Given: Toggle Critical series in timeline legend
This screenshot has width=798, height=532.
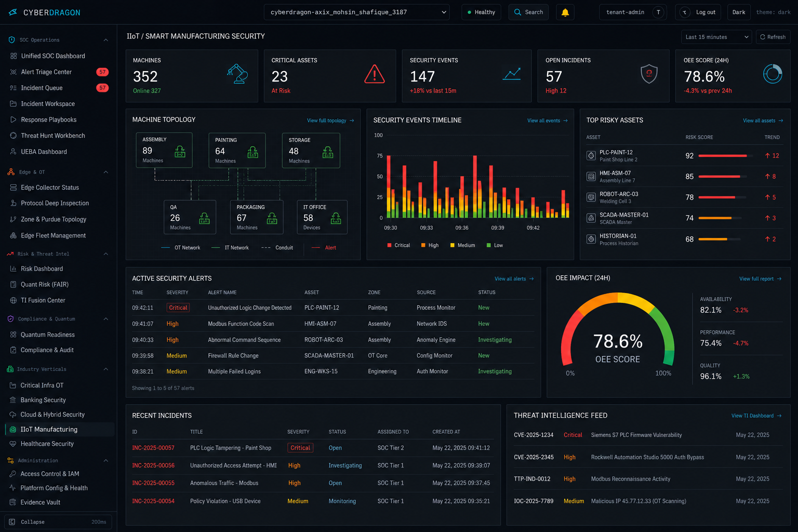Looking at the screenshot, I should click(x=398, y=245).
